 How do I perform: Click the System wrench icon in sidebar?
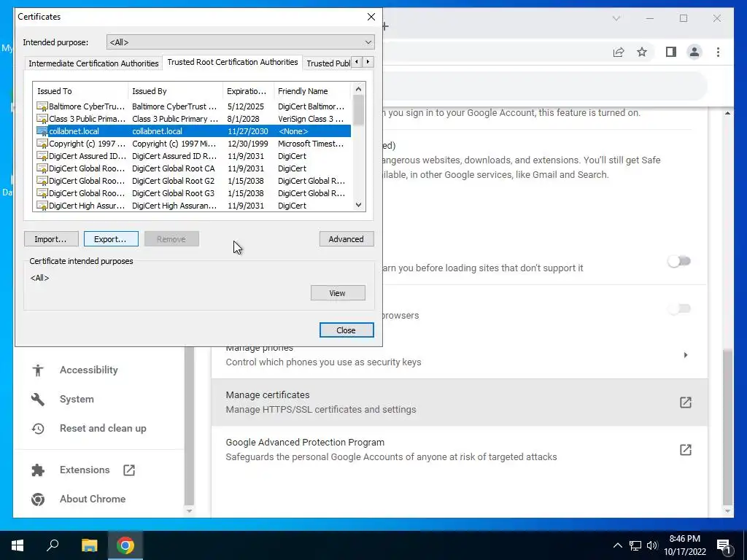point(38,399)
